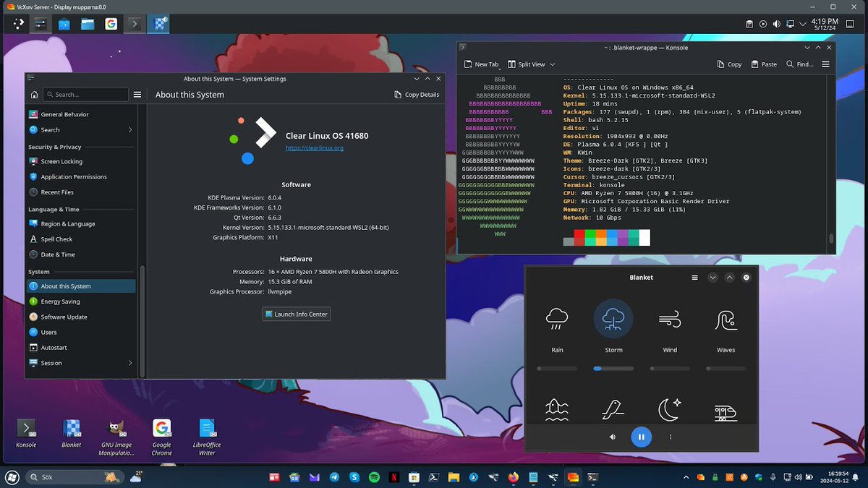The image size is (868, 488).
Task: Open the clearlinux.org link
Action: (314, 148)
